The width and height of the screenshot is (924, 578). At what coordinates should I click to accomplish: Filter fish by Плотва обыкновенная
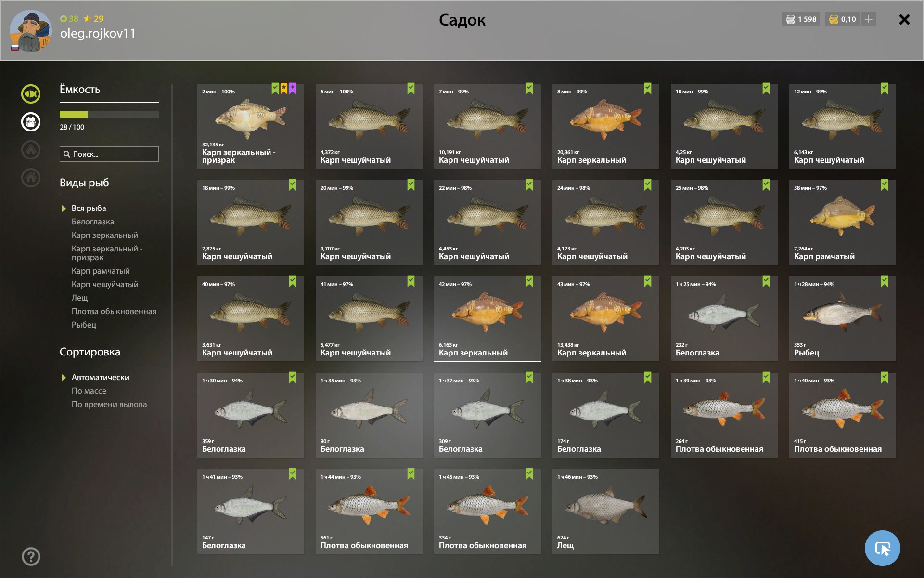click(114, 311)
